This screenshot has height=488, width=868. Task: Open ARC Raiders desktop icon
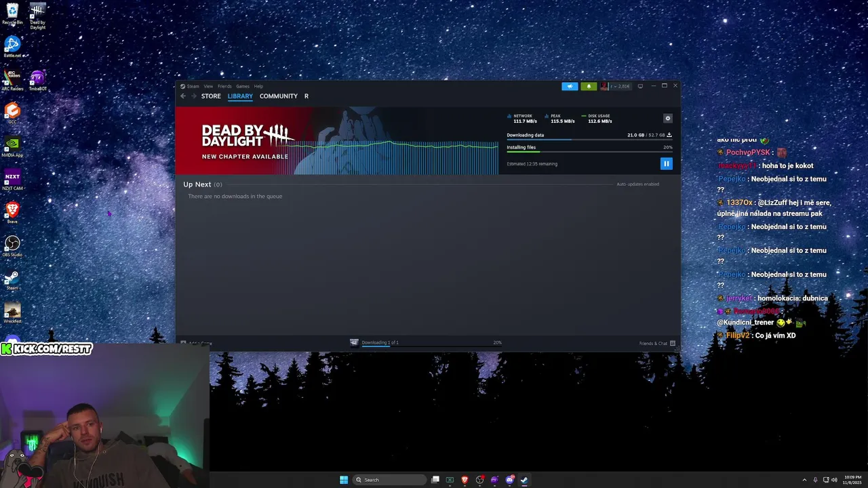point(12,80)
